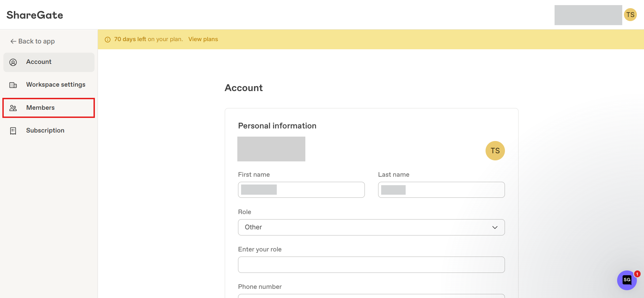
Task: Go to Workspace settings page
Action: tap(56, 85)
